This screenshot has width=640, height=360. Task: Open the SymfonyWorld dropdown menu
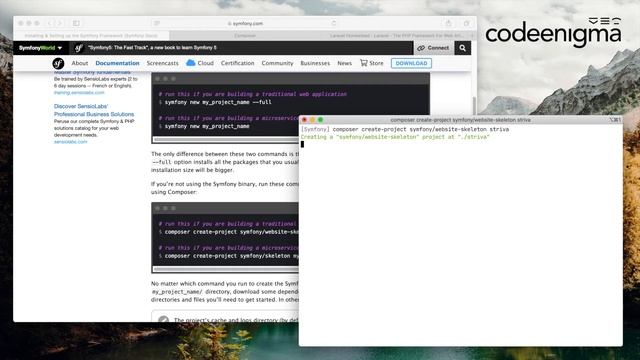tap(40, 48)
